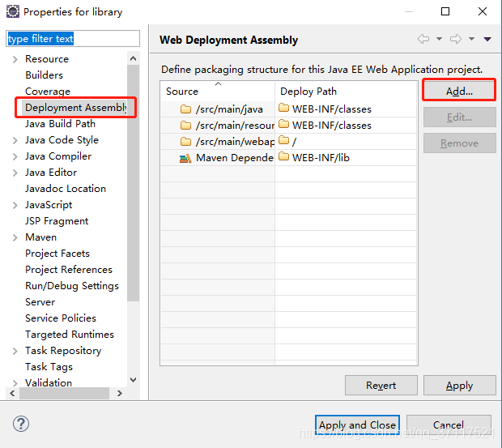This screenshot has width=502, height=448.
Task: Expand the Resource tree node
Action: 15,59
